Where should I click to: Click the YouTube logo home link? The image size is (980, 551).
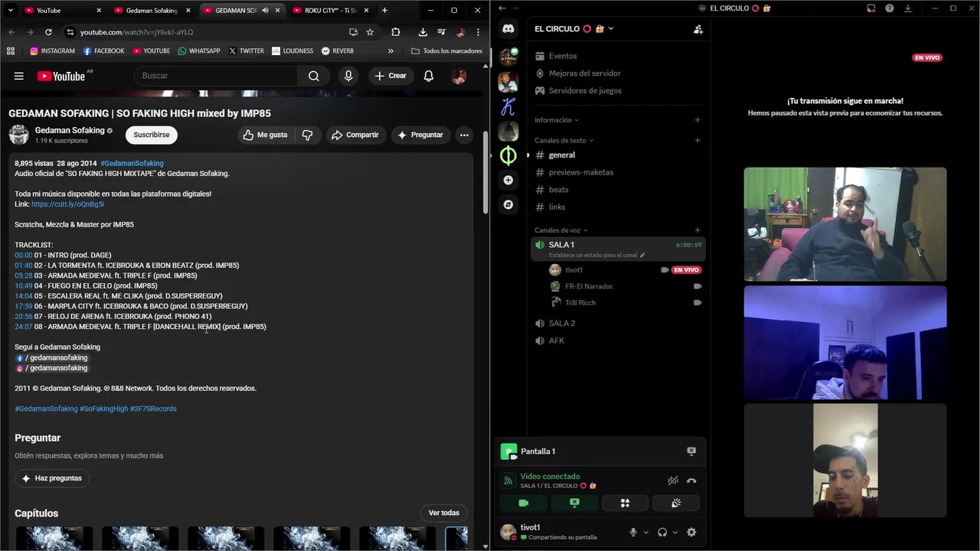[60, 76]
